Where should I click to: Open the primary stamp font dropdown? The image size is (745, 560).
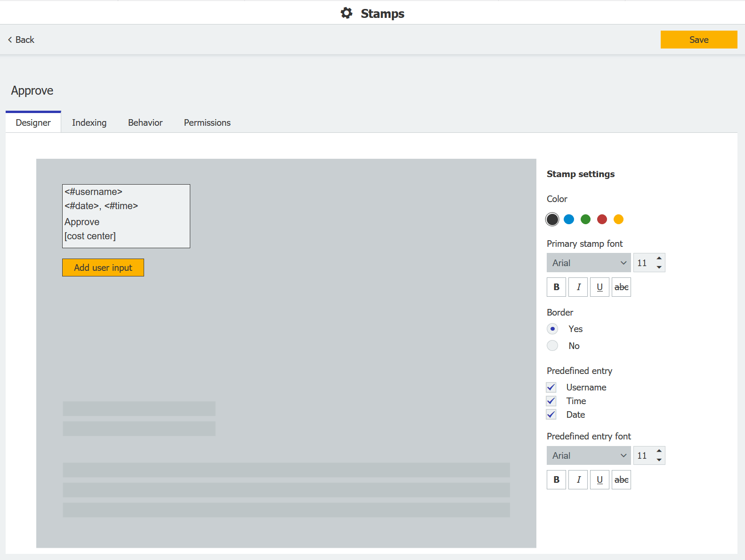click(x=589, y=263)
